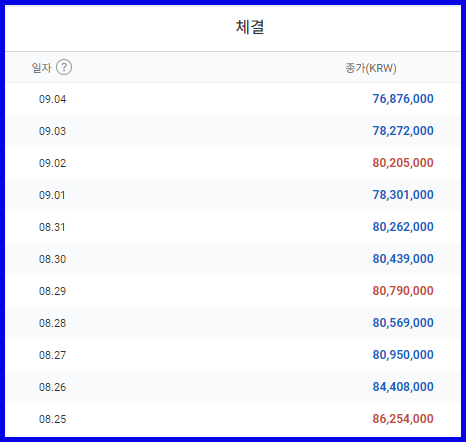Select the 09.02 date row

(233, 163)
